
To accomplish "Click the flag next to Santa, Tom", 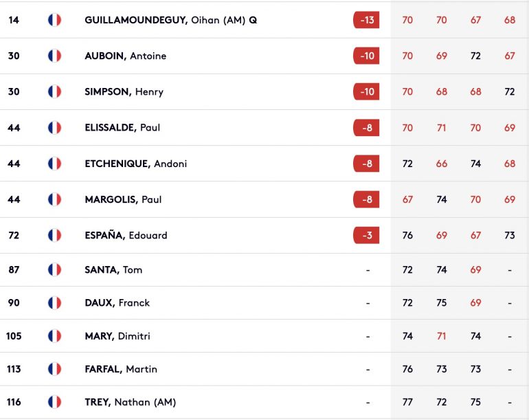I will point(55,269).
